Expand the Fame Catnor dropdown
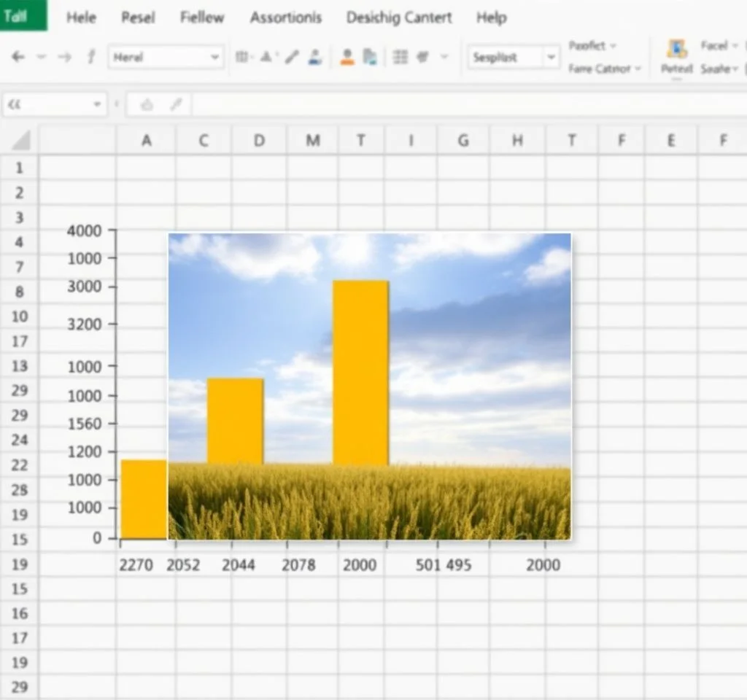This screenshot has height=700, width=747. (x=638, y=69)
